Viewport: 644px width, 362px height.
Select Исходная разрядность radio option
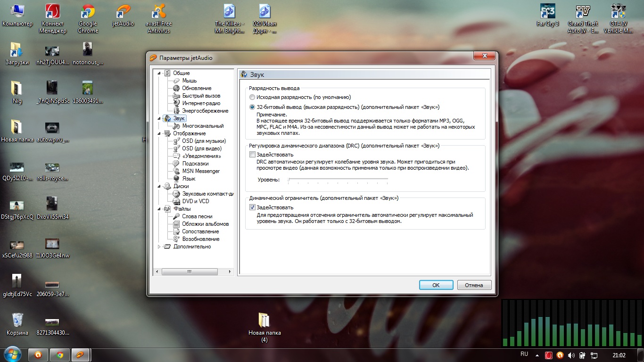252,97
